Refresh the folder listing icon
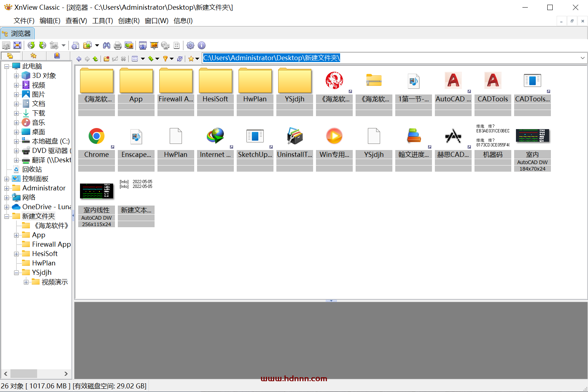The width and height of the screenshot is (588, 392). (180, 59)
